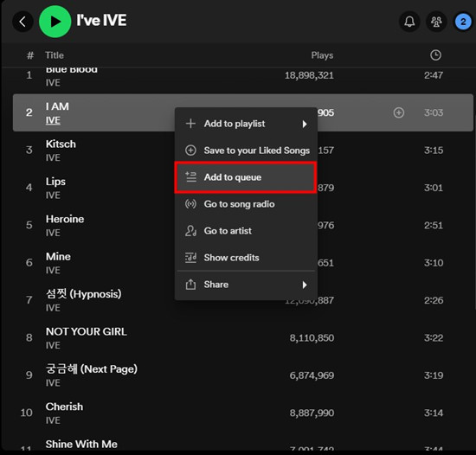Select the 섬찟 (Hypnosis) track
This screenshot has height=455, width=476.
point(83,294)
